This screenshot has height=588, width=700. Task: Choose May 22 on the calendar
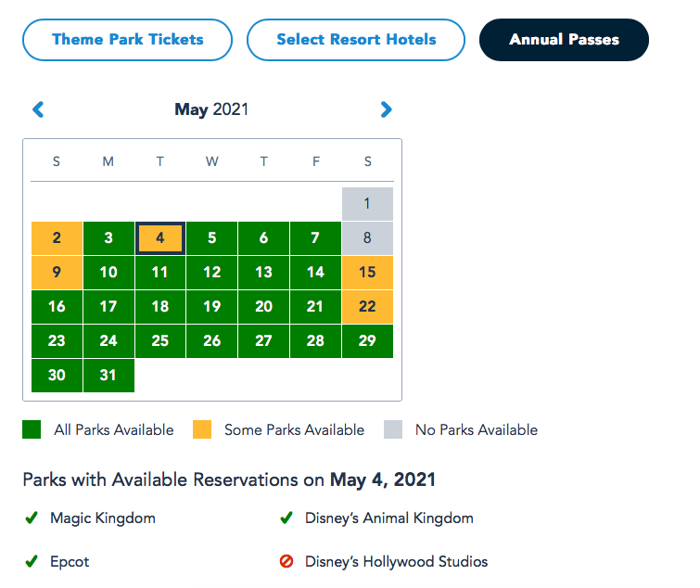pyautogui.click(x=367, y=307)
